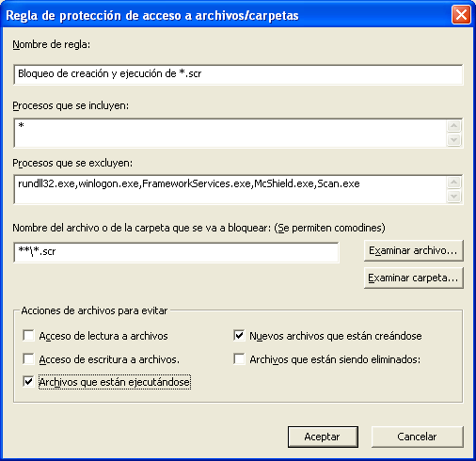
Task: Close the dialog with the red X
Action: click(461, 15)
